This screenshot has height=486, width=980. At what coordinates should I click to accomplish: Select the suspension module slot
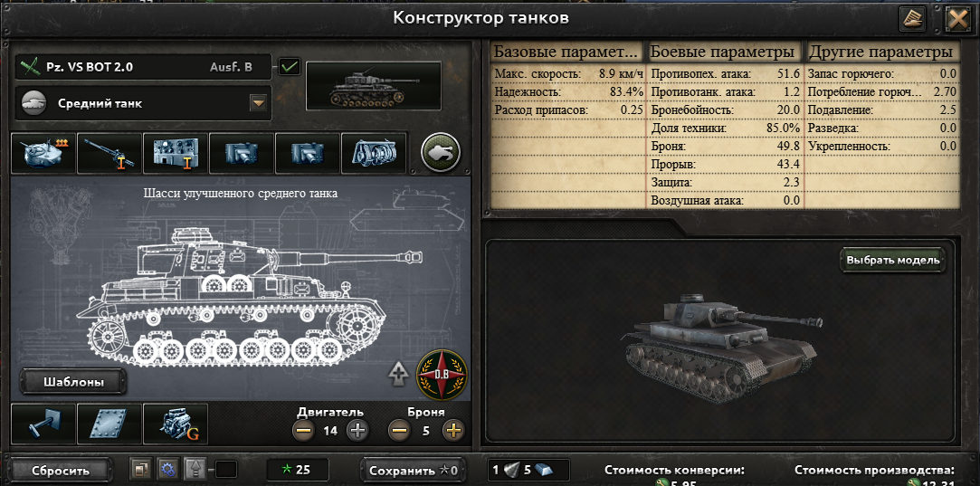pyautogui.click(x=43, y=424)
